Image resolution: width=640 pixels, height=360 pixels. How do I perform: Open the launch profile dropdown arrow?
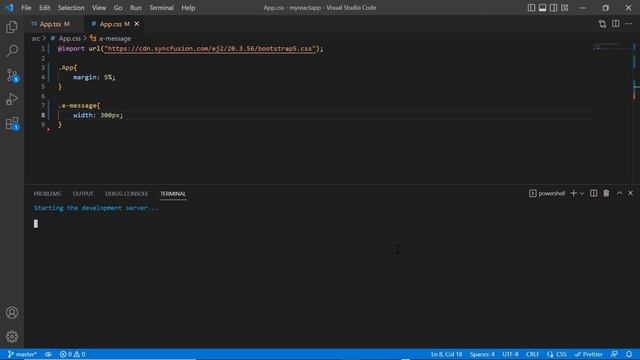582,193
